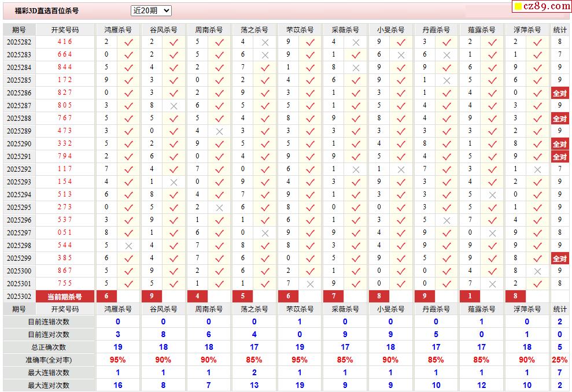Select the 统计 column header at the top
572x392 pixels.
point(559,29)
